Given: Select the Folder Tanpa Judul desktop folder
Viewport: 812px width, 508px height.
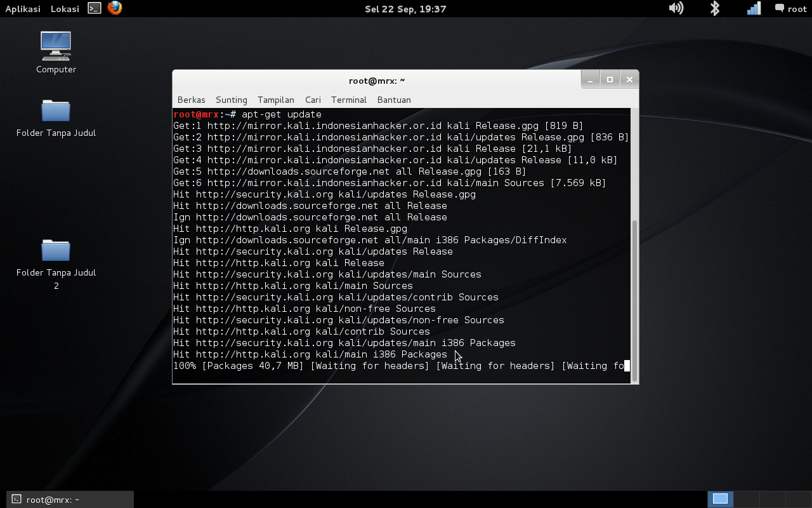Looking at the screenshot, I should [56, 118].
